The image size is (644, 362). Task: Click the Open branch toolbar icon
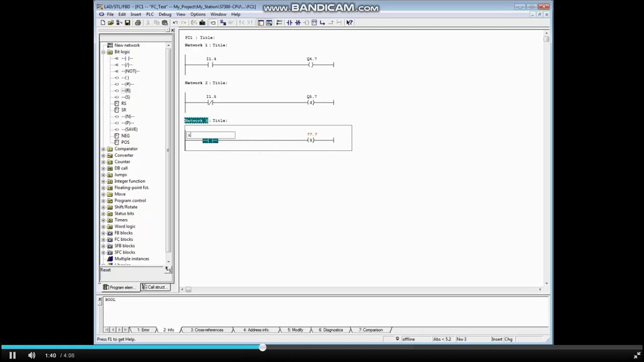click(x=323, y=23)
